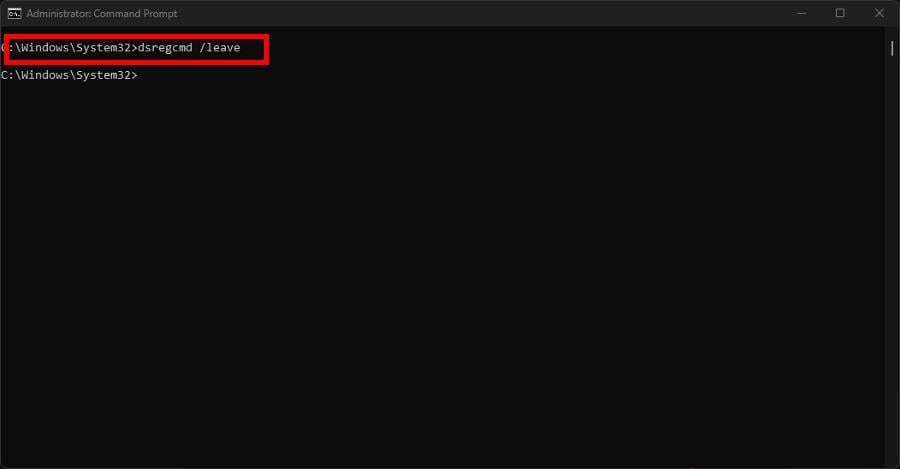Screen dimensions: 900x469
Task: Click the blank terminal area in the center
Action: pos(445,247)
